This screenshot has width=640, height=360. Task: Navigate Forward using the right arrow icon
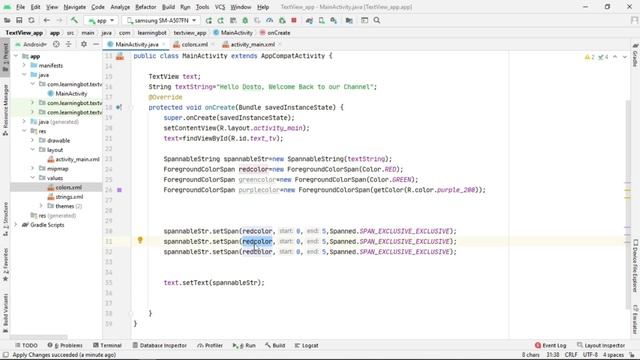pos(59,20)
